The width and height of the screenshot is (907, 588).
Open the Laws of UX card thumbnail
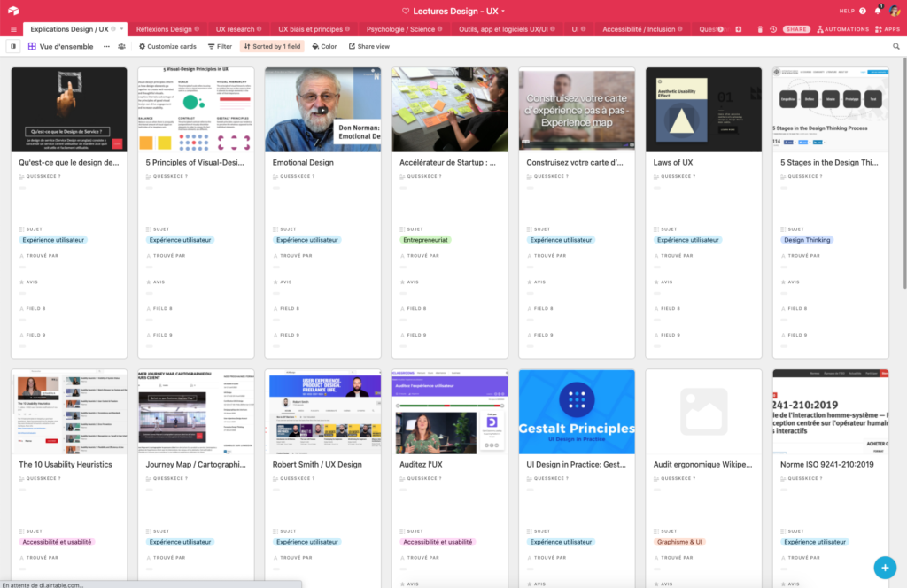(x=703, y=110)
